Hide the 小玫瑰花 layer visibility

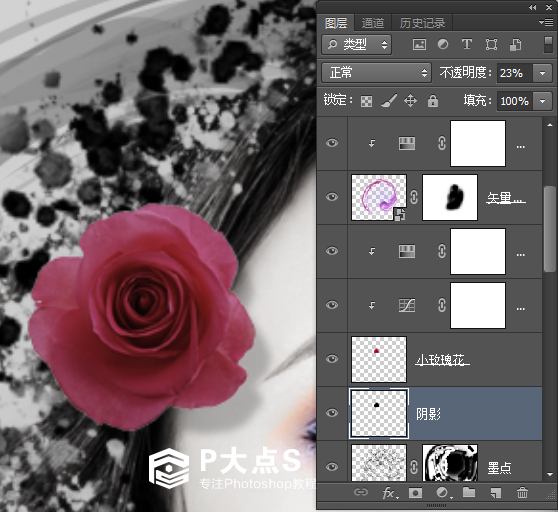pos(332,359)
